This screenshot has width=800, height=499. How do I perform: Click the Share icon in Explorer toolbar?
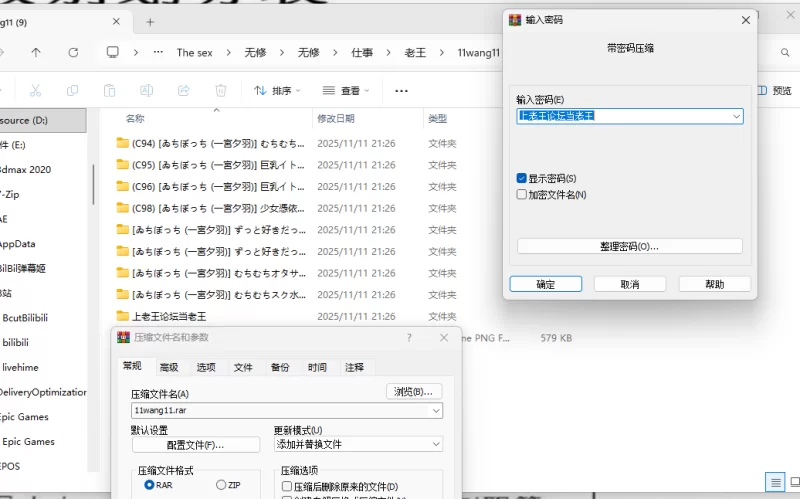tap(183, 90)
